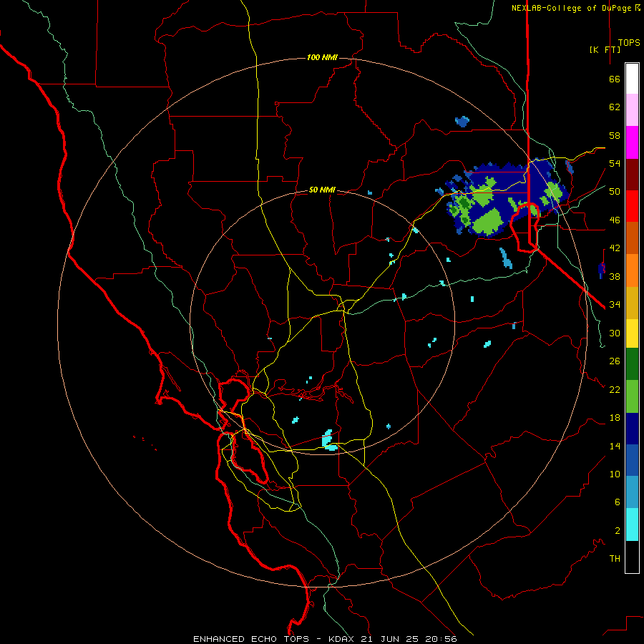The height and width of the screenshot is (644, 644).
Task: Click the "34" legend value
Action: (615, 305)
